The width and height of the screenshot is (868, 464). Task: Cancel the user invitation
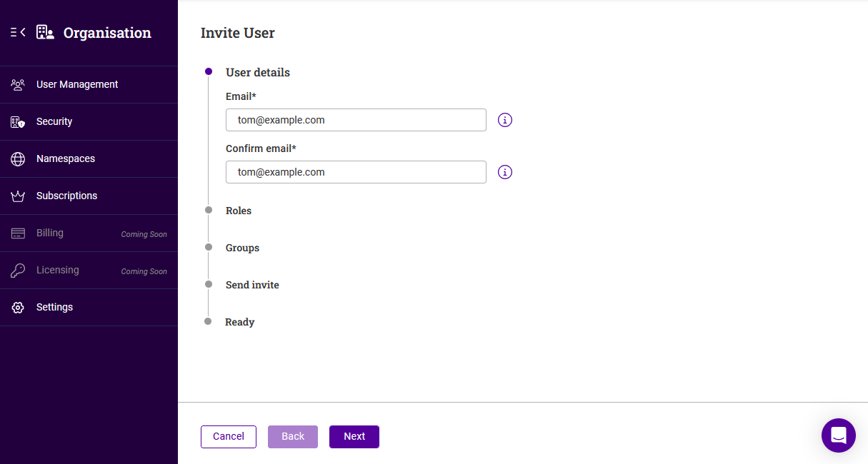tap(229, 437)
